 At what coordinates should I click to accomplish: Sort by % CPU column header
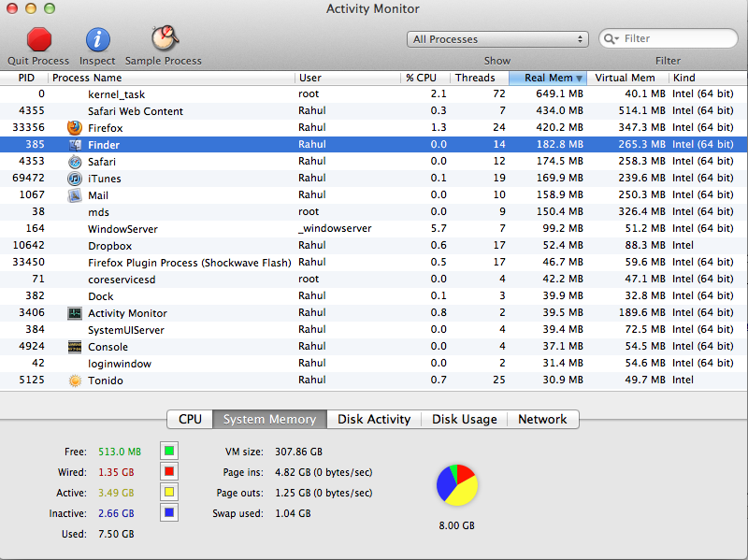click(425, 78)
